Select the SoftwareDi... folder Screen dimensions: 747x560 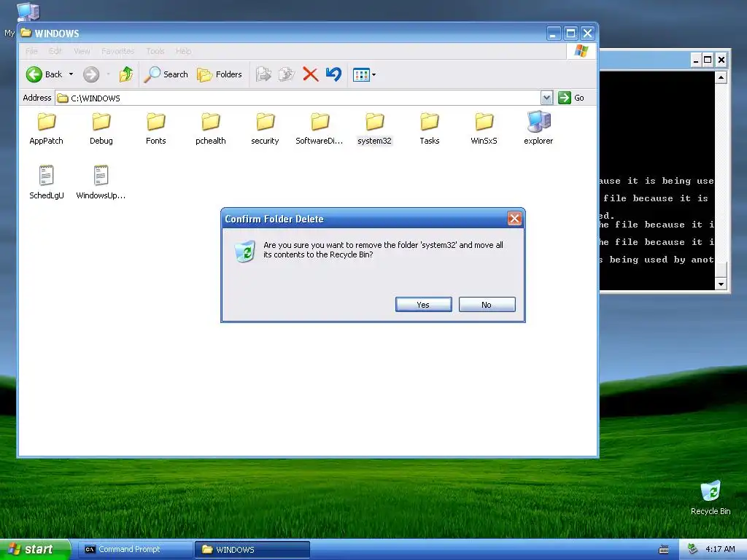[x=320, y=128]
